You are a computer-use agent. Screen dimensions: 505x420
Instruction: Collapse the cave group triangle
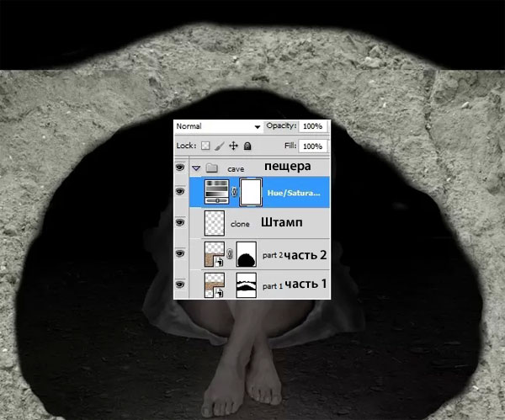click(197, 168)
